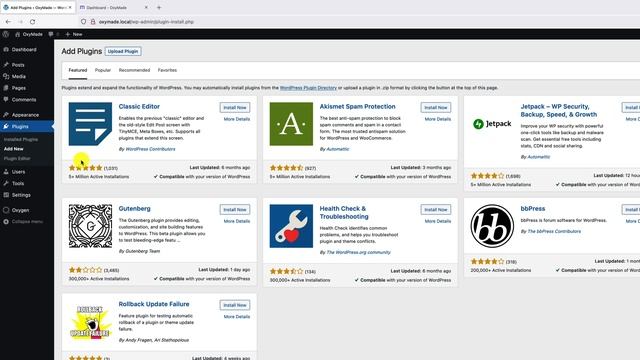Open the WordPress Plugin Directory link

tap(308, 88)
